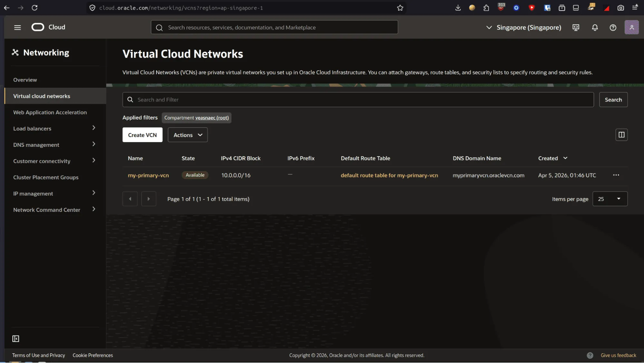Click the browser address bar URL
Image resolution: width=644 pixels, height=363 pixels.
click(181, 8)
